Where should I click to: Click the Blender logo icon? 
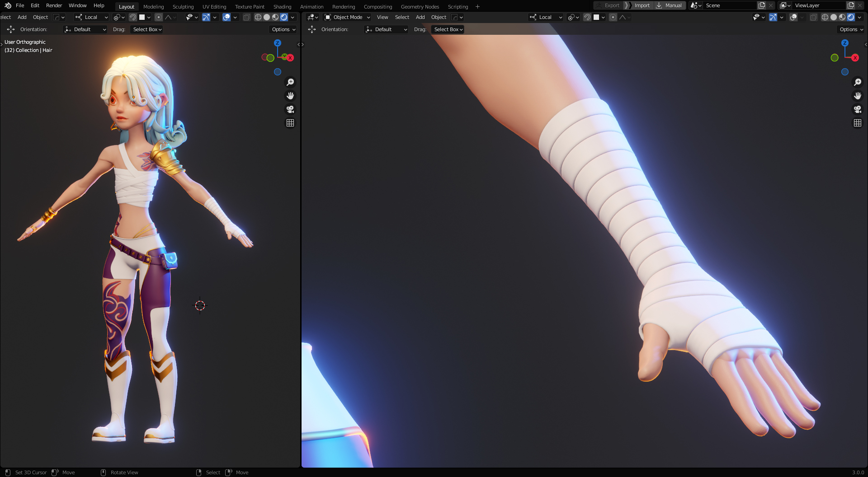point(8,5)
